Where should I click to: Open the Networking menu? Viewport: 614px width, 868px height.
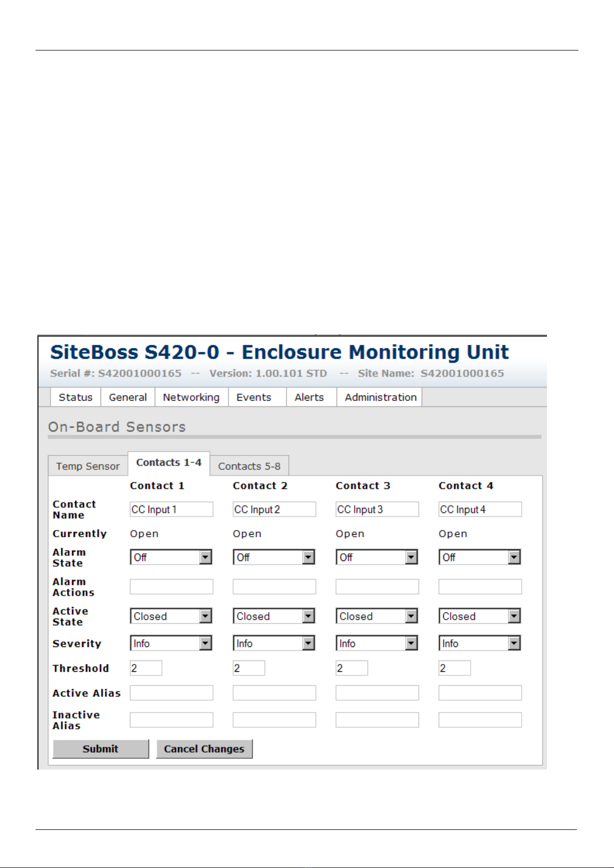point(191,397)
